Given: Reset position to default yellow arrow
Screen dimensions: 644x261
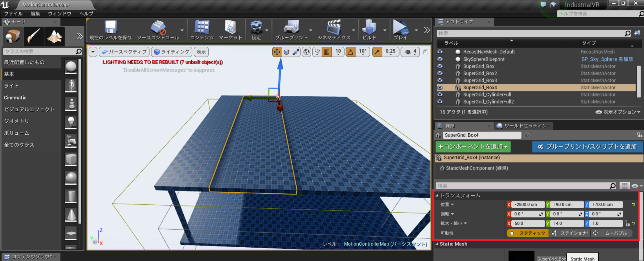Looking at the screenshot, I should tap(634, 204).
